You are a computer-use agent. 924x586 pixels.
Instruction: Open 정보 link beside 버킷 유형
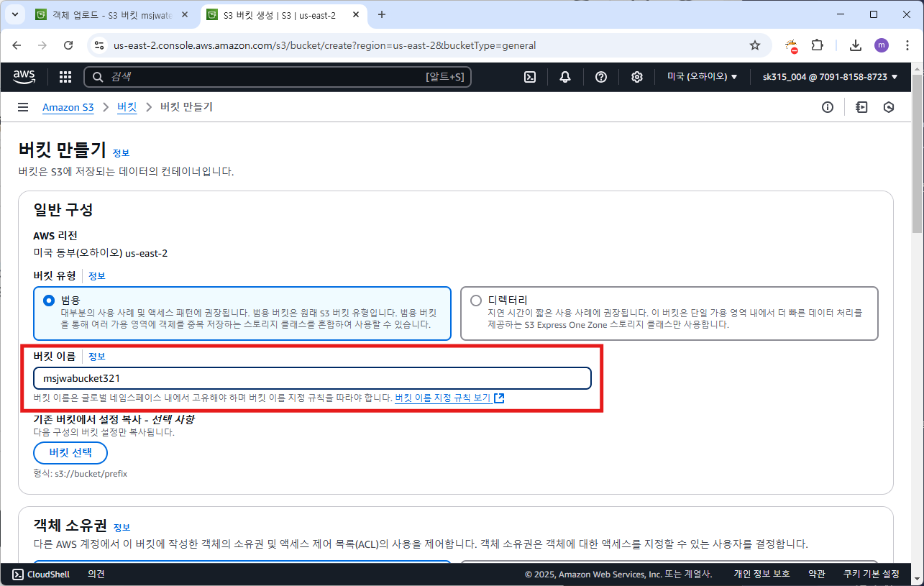point(97,276)
